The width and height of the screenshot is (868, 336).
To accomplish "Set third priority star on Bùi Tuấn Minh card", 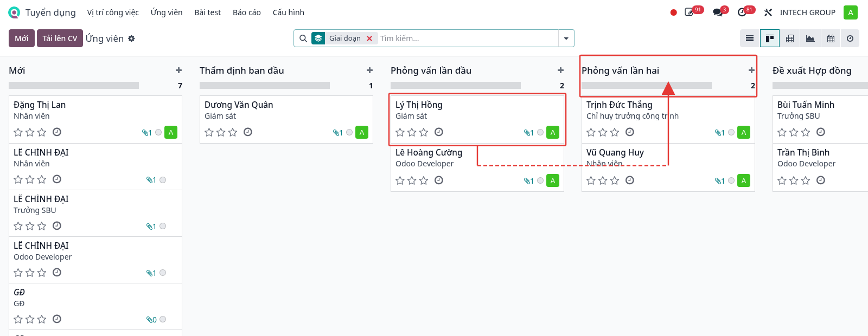I will pos(806,132).
